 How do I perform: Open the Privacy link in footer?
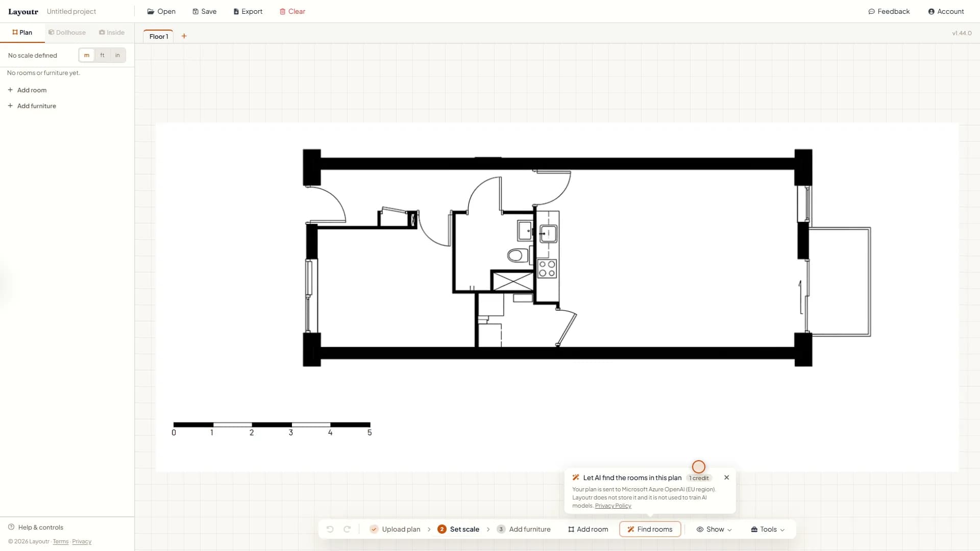[x=82, y=541]
